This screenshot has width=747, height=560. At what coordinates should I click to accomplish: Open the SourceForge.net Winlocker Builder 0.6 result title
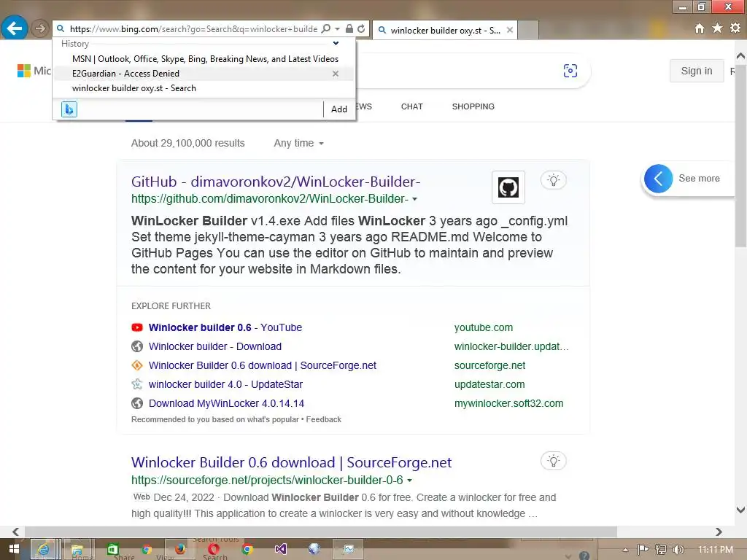292,462
